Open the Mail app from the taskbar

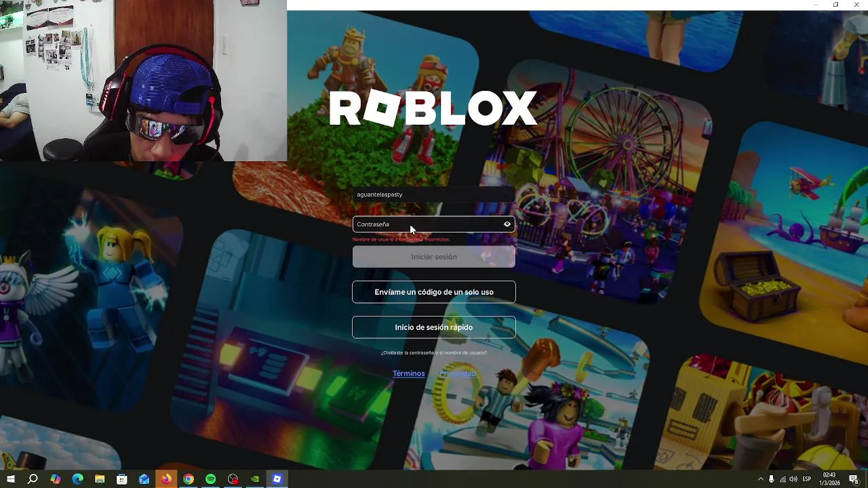pyautogui.click(x=144, y=479)
